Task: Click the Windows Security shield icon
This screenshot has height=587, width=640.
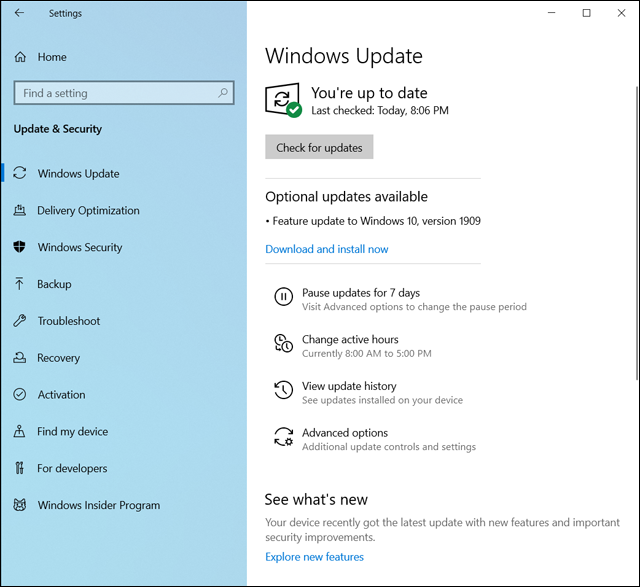Action: pos(19,247)
